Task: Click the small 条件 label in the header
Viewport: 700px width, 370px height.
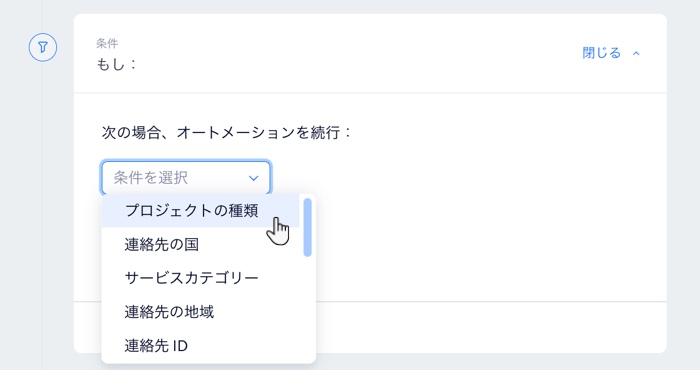Action: pyautogui.click(x=107, y=43)
